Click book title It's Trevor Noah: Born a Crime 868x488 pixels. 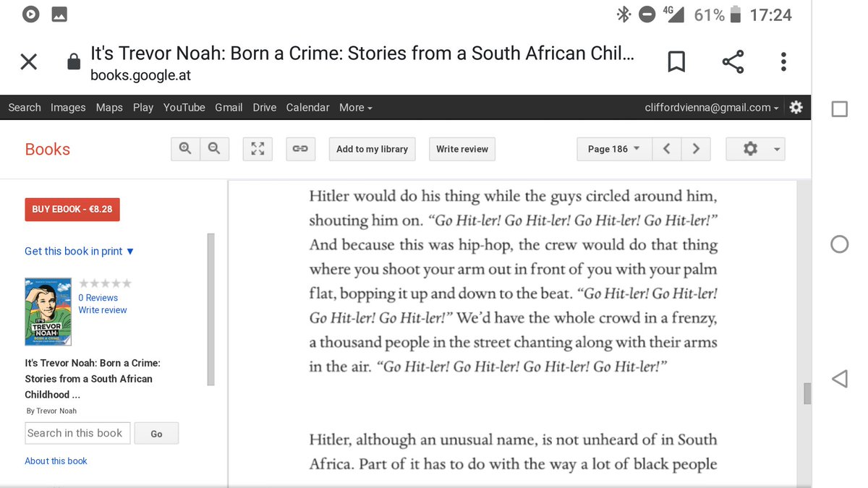(x=93, y=379)
